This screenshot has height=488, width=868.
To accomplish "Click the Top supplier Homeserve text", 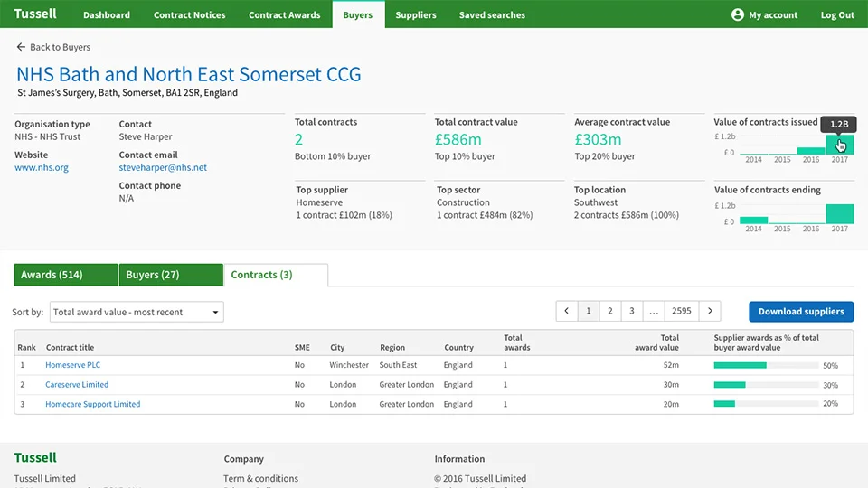I will [319, 202].
